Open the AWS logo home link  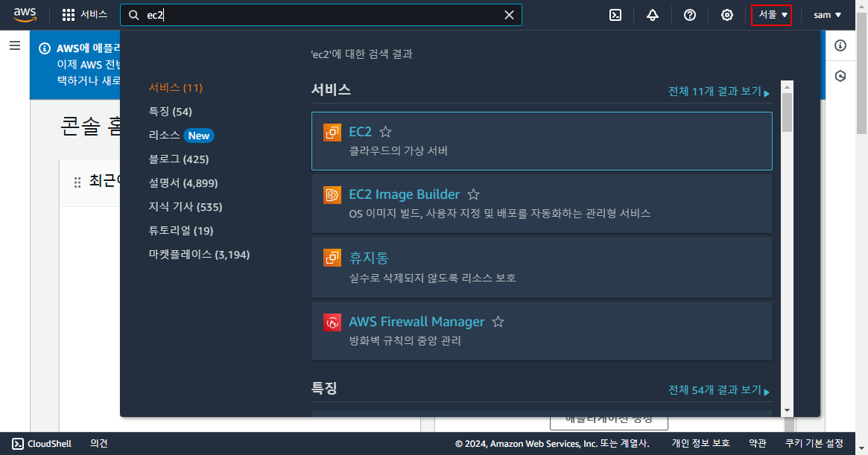click(25, 15)
